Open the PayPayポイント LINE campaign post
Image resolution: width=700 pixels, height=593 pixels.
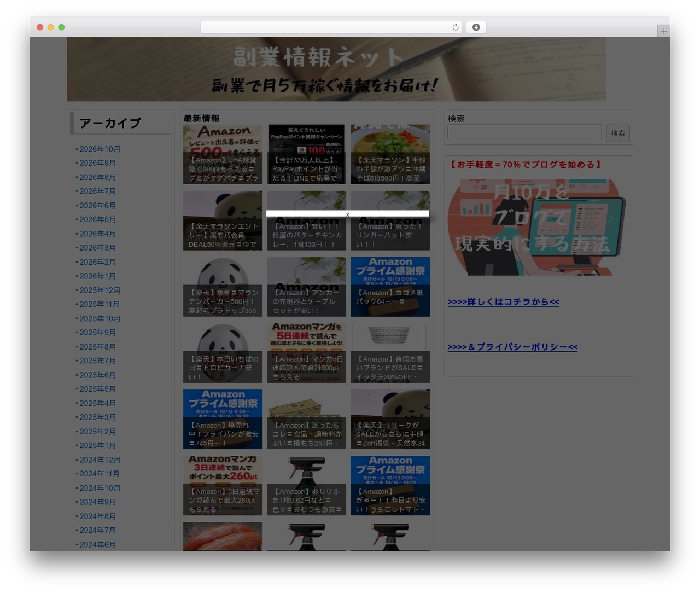[306, 154]
